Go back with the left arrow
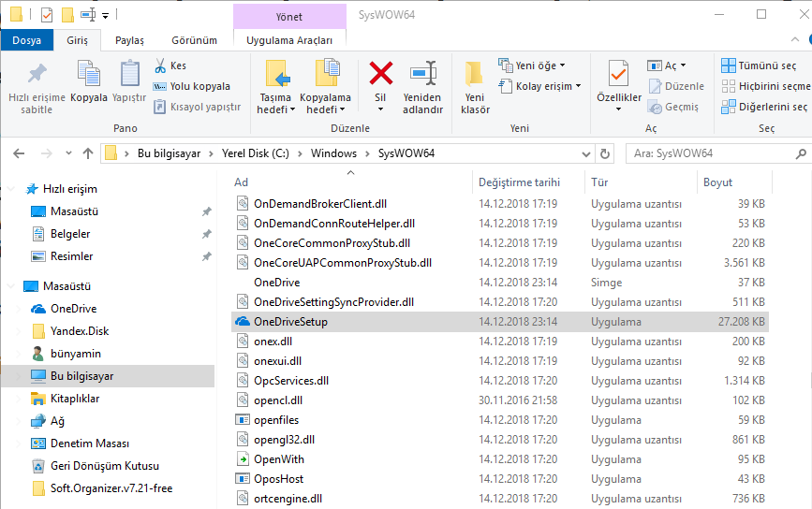This screenshot has height=509, width=812. tap(19, 153)
